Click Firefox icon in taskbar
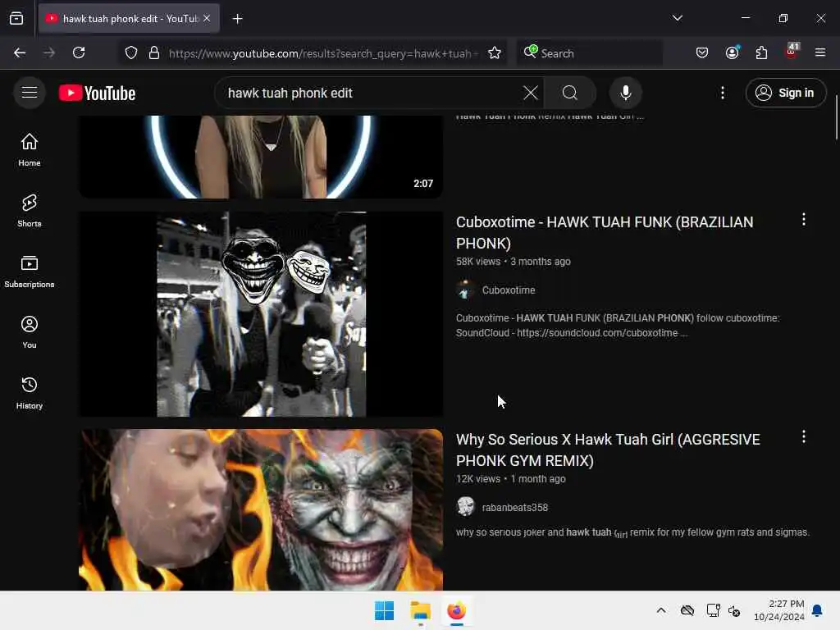Image resolution: width=840 pixels, height=630 pixels. tap(456, 610)
